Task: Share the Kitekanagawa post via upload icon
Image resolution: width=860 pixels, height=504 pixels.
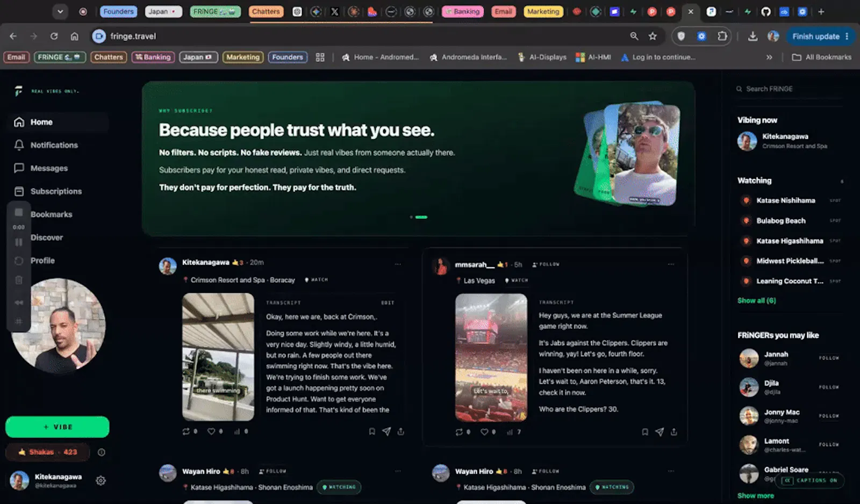Action: [x=401, y=431]
